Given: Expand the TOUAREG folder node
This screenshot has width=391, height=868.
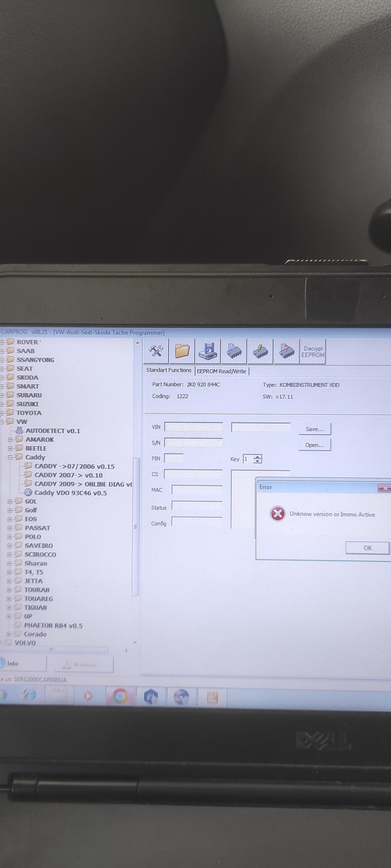Looking at the screenshot, I should pos(9,599).
